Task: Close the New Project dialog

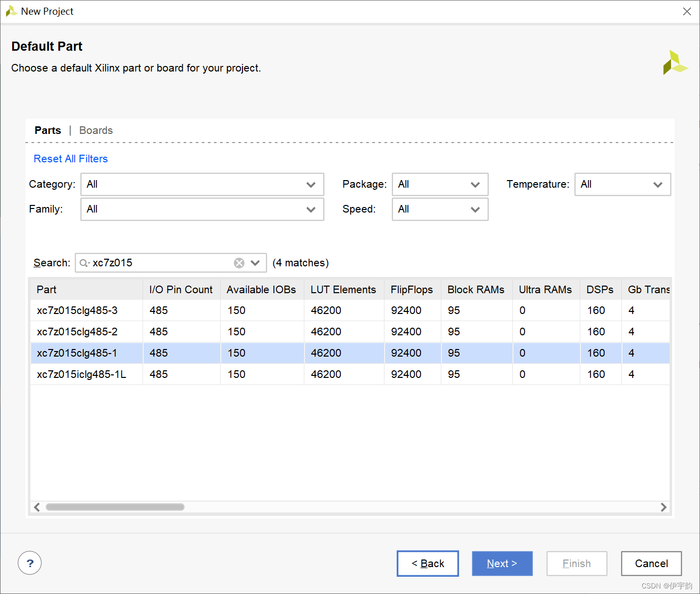Action: 687,11
